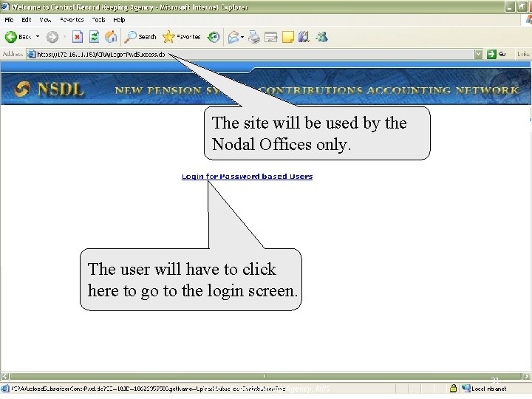This screenshot has width=532, height=399.
Task: Open the History toolbar icon
Action: pos(214,37)
